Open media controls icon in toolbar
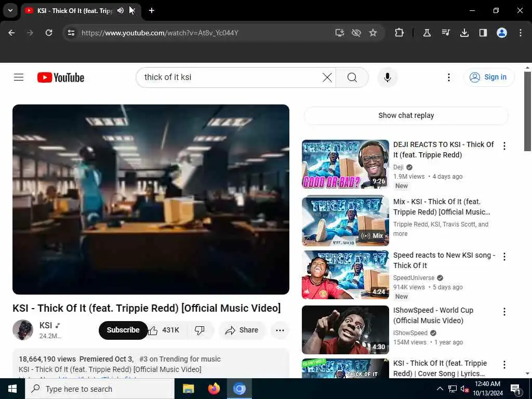This screenshot has height=399, width=532. 446,33
